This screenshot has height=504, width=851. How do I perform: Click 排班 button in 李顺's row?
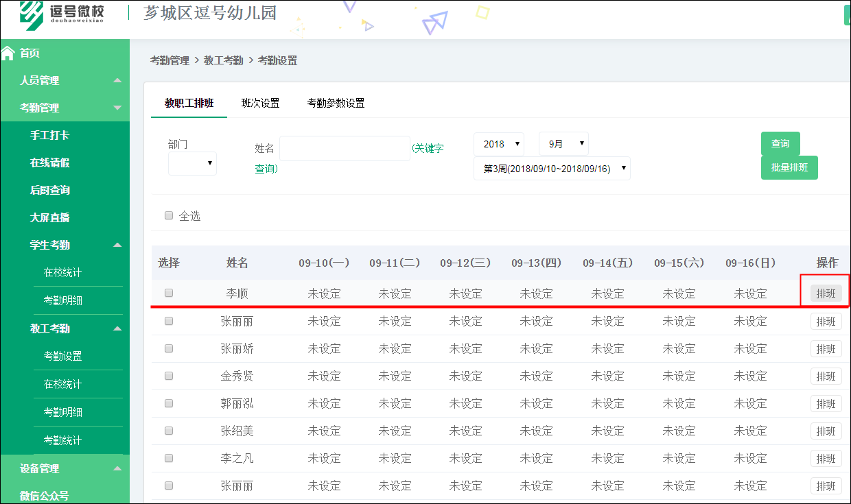[x=826, y=293]
